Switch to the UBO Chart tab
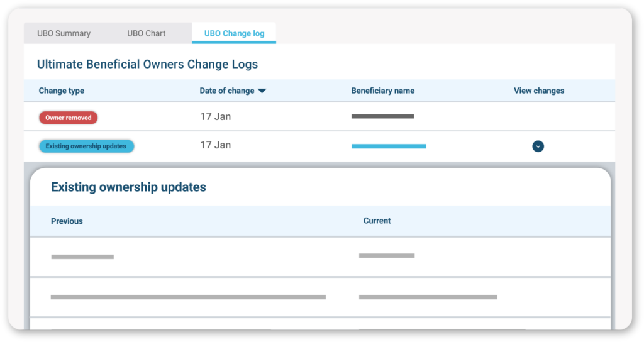Screen dimensions: 644x342 tap(146, 33)
